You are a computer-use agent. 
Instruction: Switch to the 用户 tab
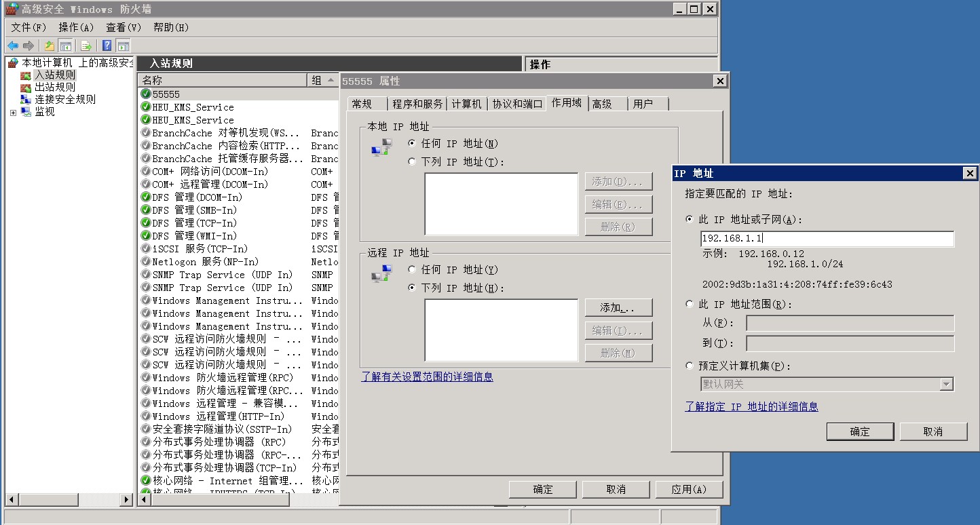tap(648, 104)
